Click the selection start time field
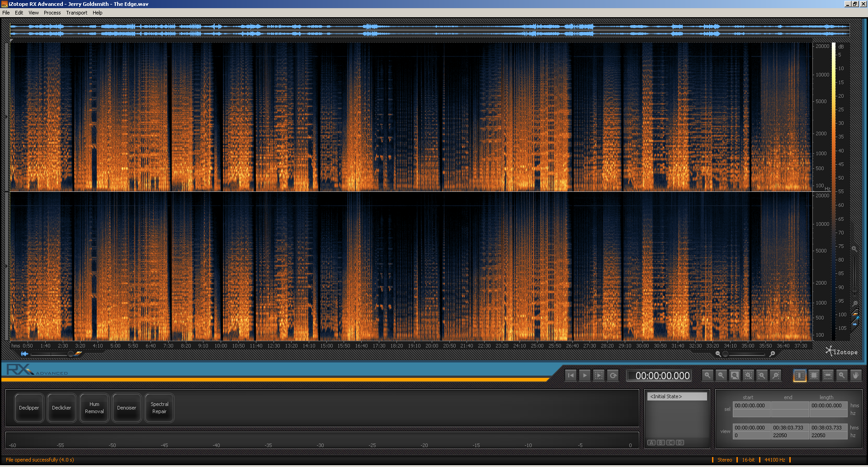Image resolution: width=868 pixels, height=467 pixels. pyautogui.click(x=752, y=405)
